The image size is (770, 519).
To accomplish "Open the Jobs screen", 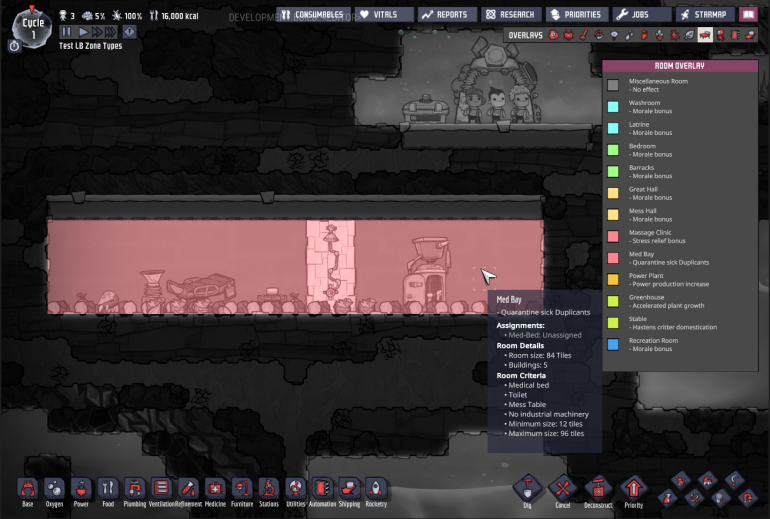I will (642, 15).
